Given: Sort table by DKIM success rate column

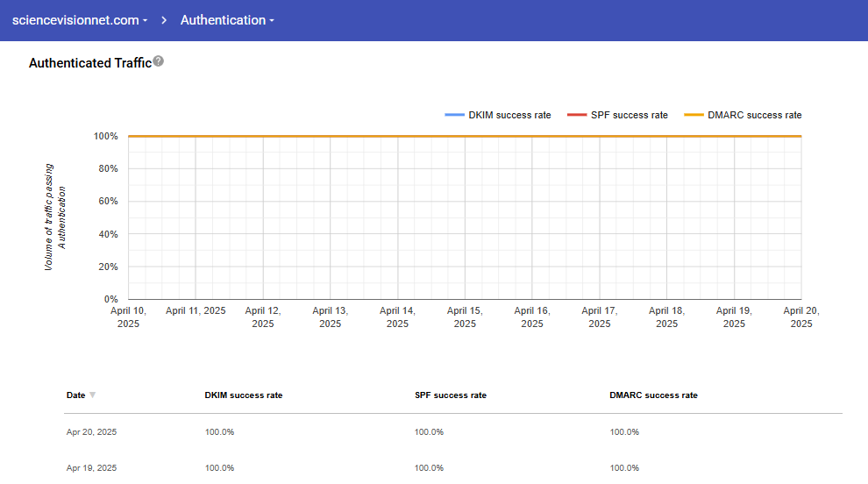Looking at the screenshot, I should pyautogui.click(x=243, y=395).
